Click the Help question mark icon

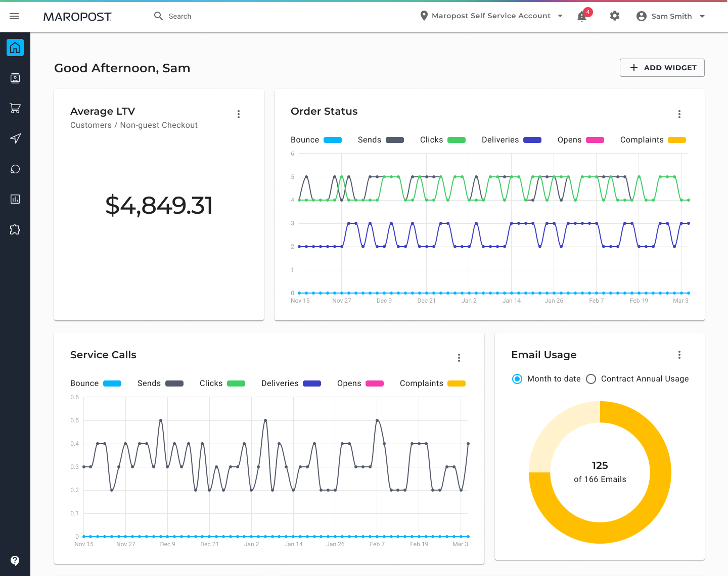coord(15,561)
